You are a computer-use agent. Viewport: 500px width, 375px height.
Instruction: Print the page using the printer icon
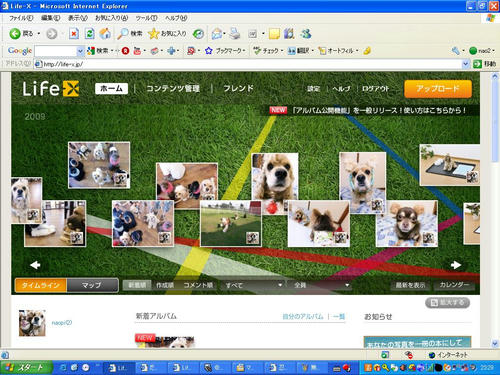(x=235, y=33)
